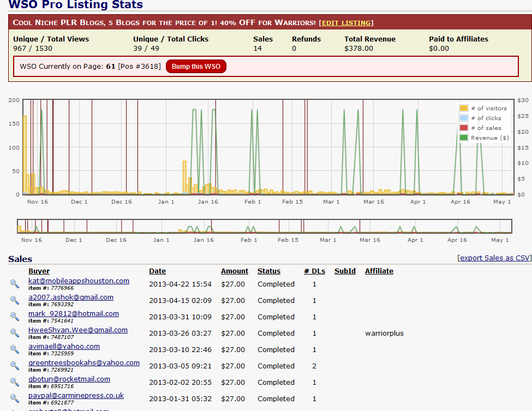This screenshot has width=532, height=411.
Task: Sort sales by Affiliate column
Action: (379, 271)
